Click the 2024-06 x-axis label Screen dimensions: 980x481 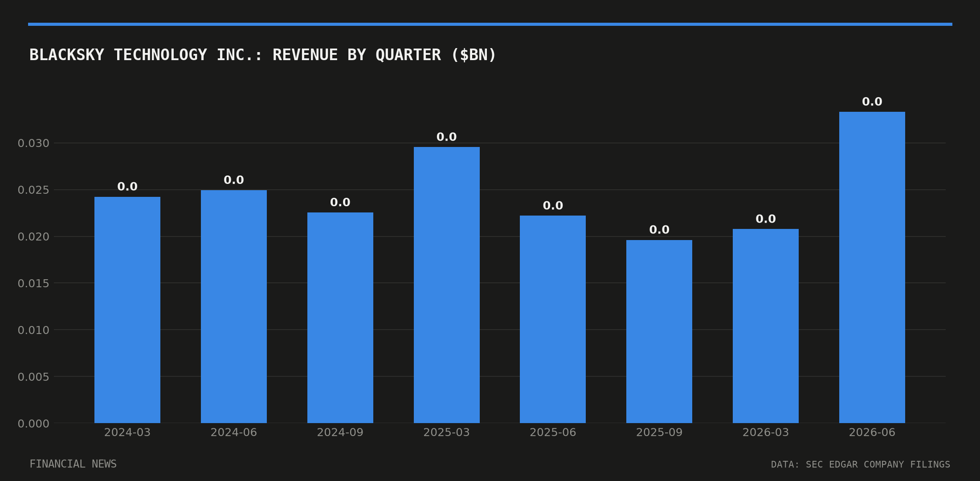[234, 432]
